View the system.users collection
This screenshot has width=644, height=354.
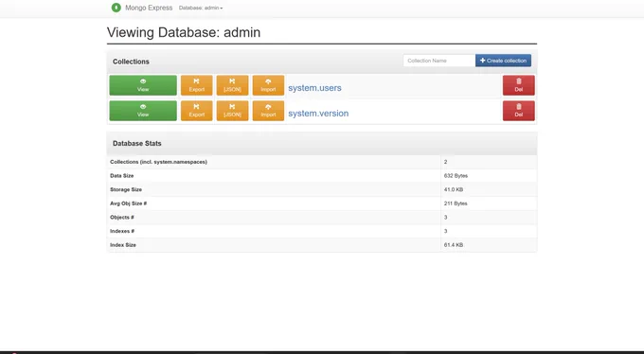(x=143, y=85)
